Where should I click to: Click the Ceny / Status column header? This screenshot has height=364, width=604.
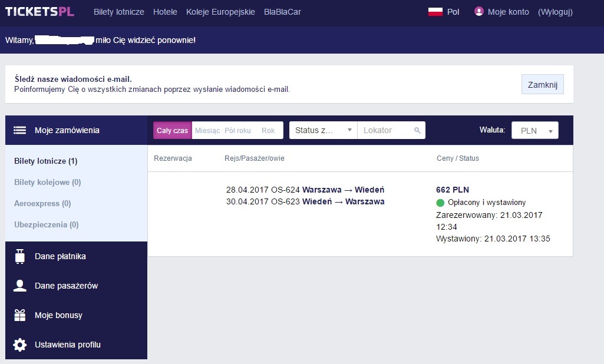point(458,158)
